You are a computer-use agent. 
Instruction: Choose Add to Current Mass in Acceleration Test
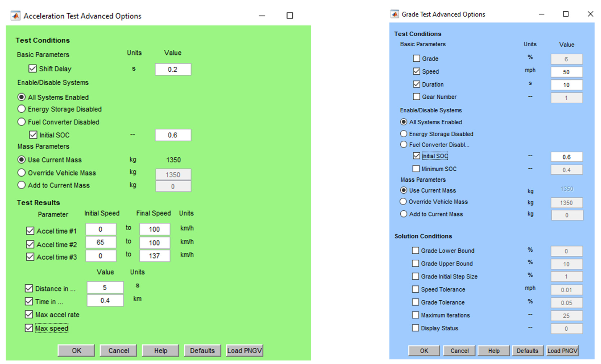pyautogui.click(x=21, y=185)
